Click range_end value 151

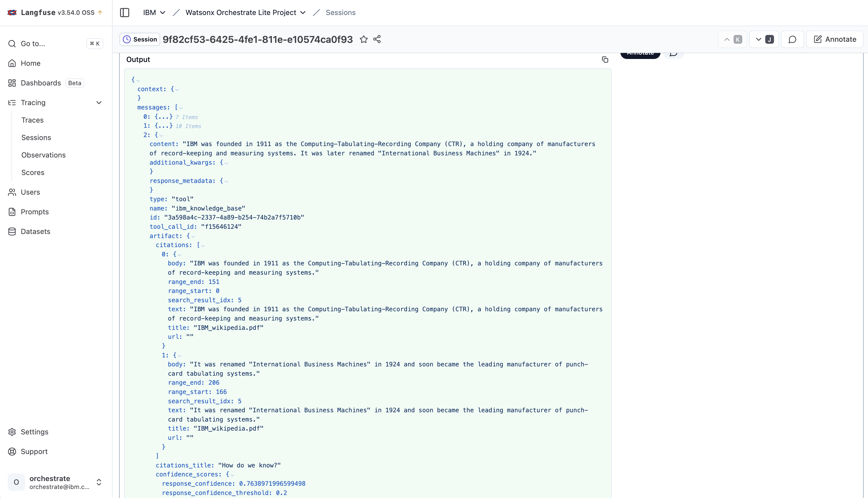214,282
